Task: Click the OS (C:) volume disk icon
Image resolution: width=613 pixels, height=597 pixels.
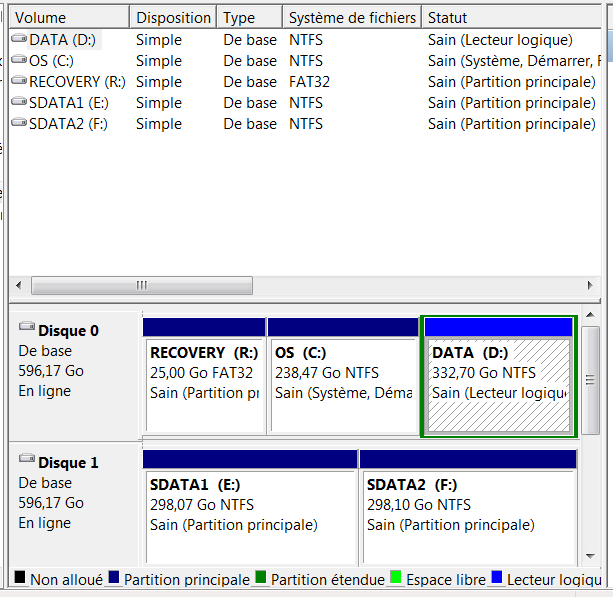Action: pos(20,61)
